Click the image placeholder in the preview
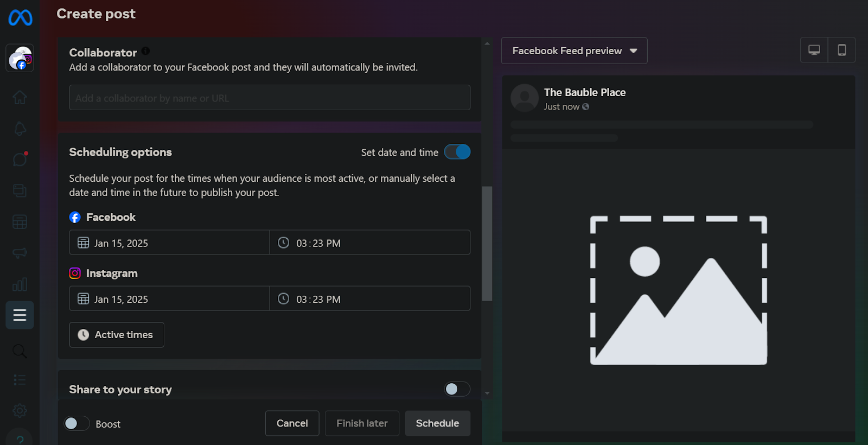 [x=678, y=290]
